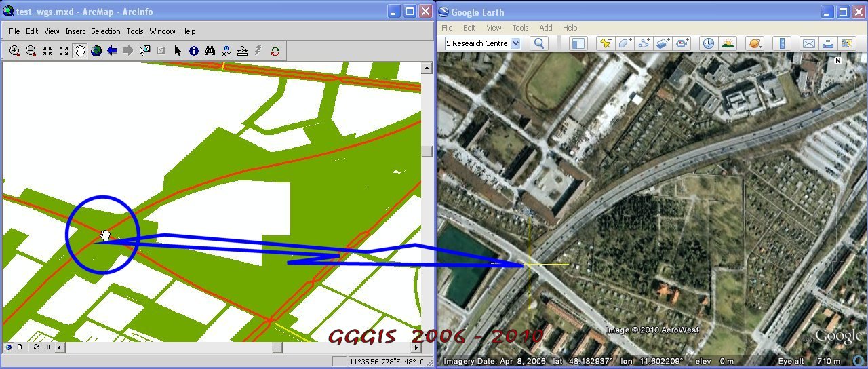Screen dimensions: 868x369
Task: Add an image overlay
Action: click(663, 43)
